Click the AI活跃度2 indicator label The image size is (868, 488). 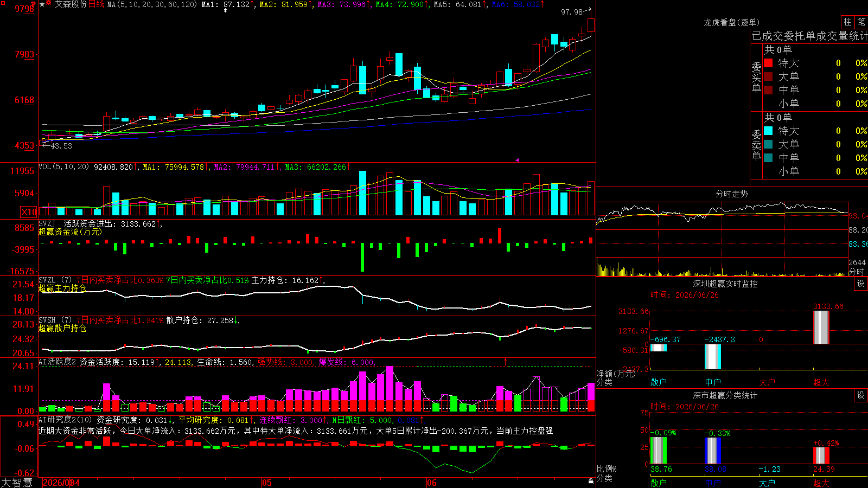[x=58, y=362]
